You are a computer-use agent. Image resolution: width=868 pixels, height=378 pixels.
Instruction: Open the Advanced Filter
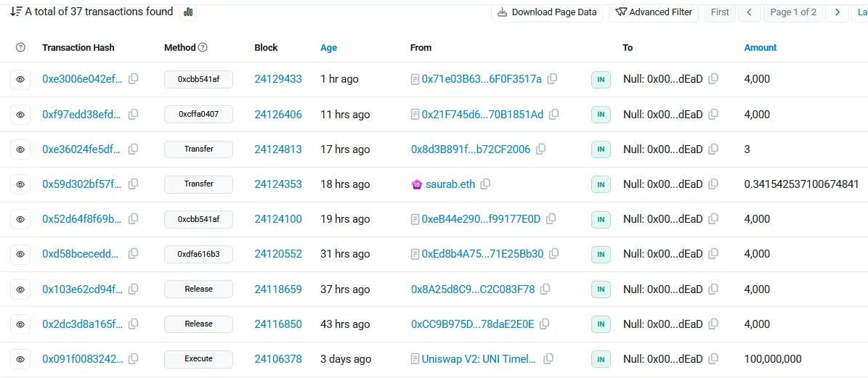click(x=654, y=12)
